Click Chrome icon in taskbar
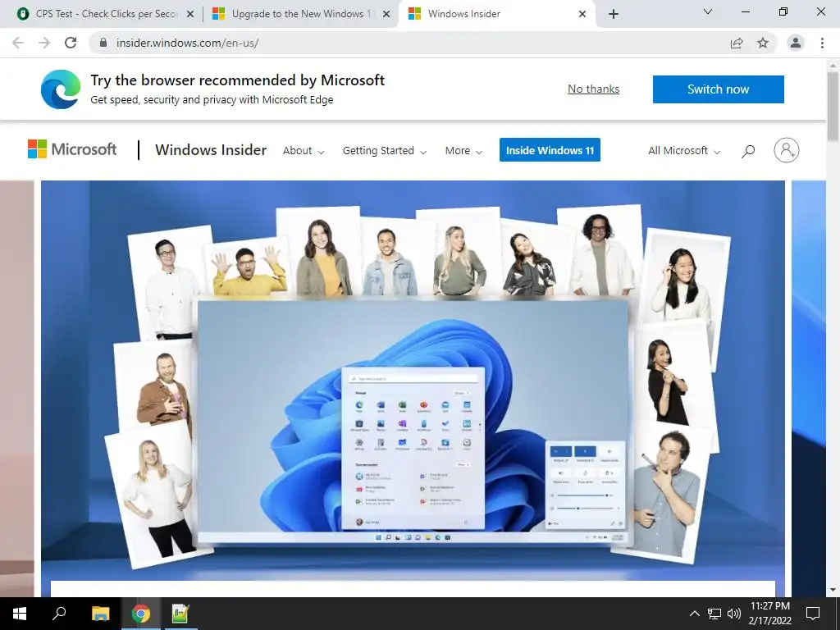840x630 pixels. (x=141, y=614)
